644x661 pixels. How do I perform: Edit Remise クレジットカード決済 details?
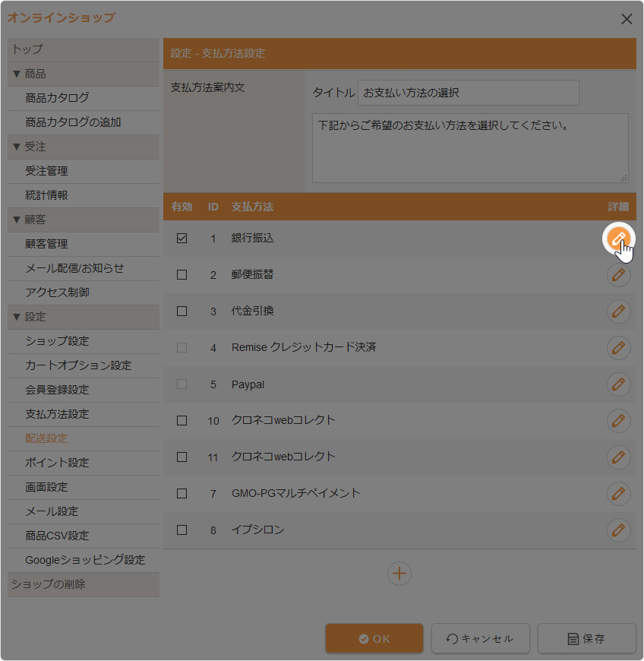tap(619, 348)
